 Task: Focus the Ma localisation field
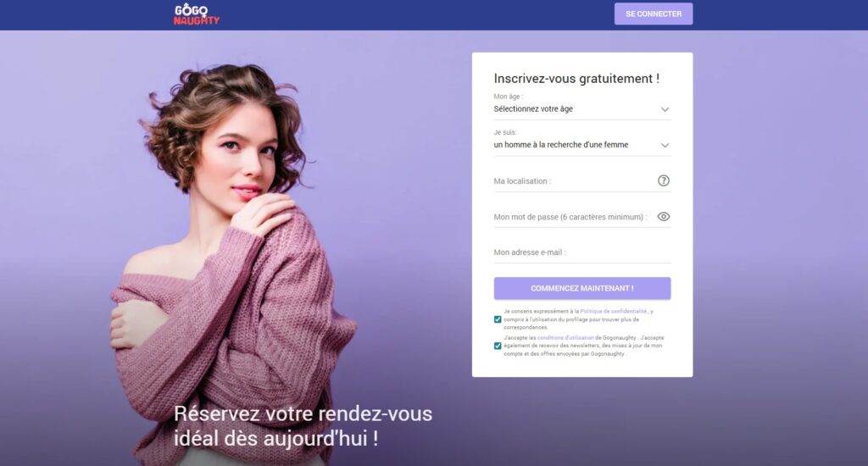pyautogui.click(x=574, y=181)
